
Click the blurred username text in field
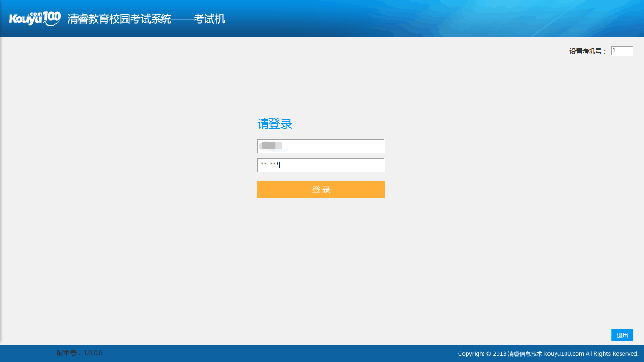pos(271,145)
